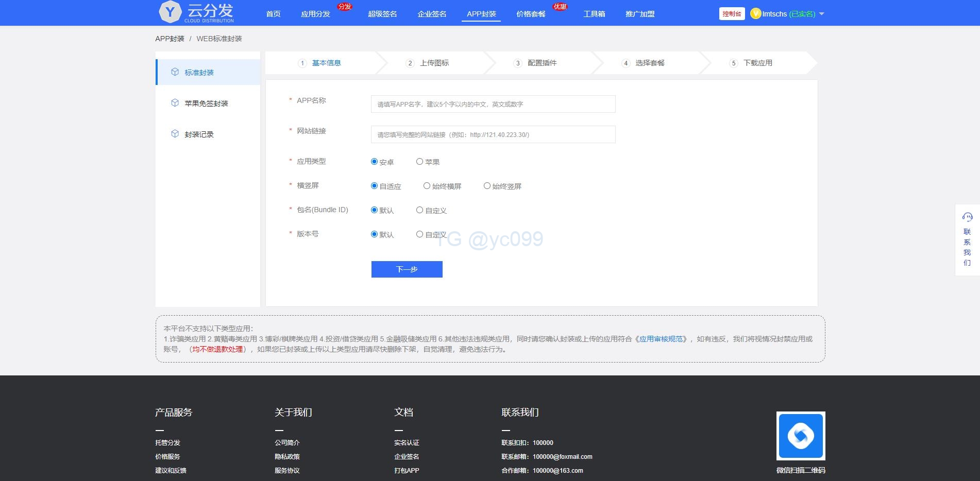Click the APP名称 input field
The width and height of the screenshot is (980, 481).
[x=492, y=104]
